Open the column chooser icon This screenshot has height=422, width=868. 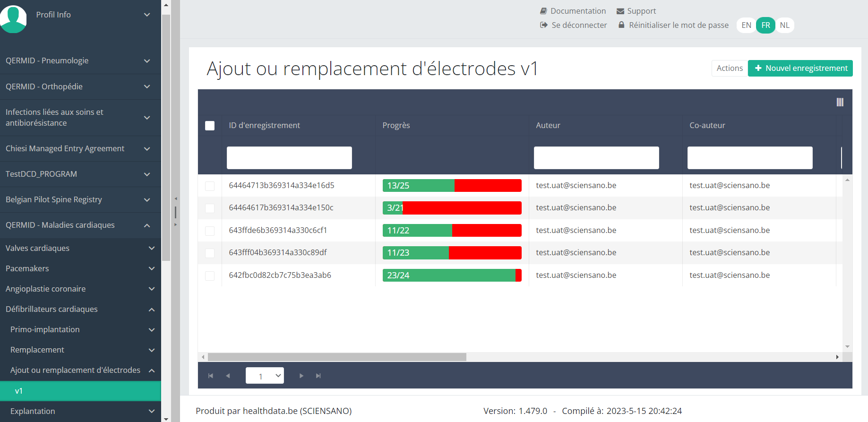[x=840, y=102]
